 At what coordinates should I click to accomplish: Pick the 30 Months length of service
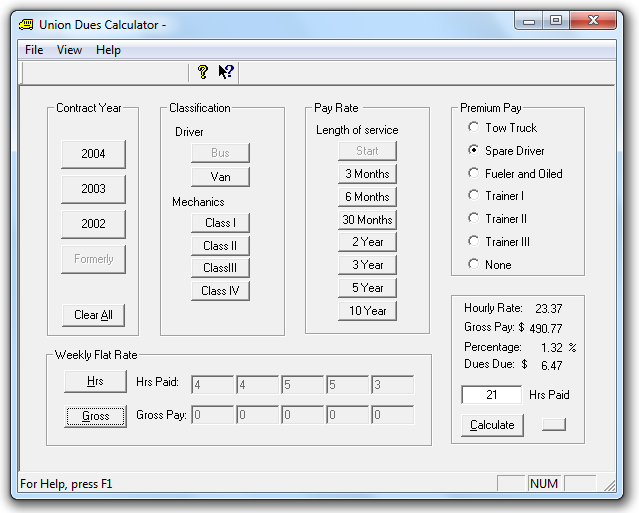[367, 220]
